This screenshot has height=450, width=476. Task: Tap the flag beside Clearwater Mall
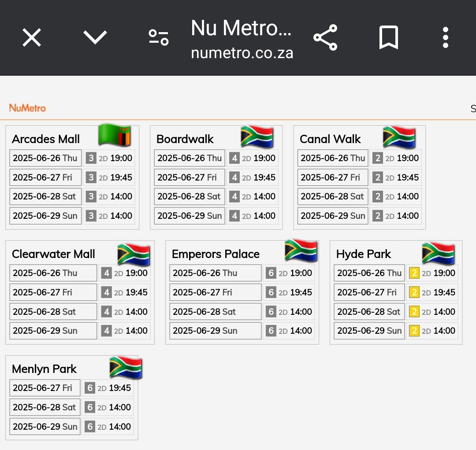[134, 254]
